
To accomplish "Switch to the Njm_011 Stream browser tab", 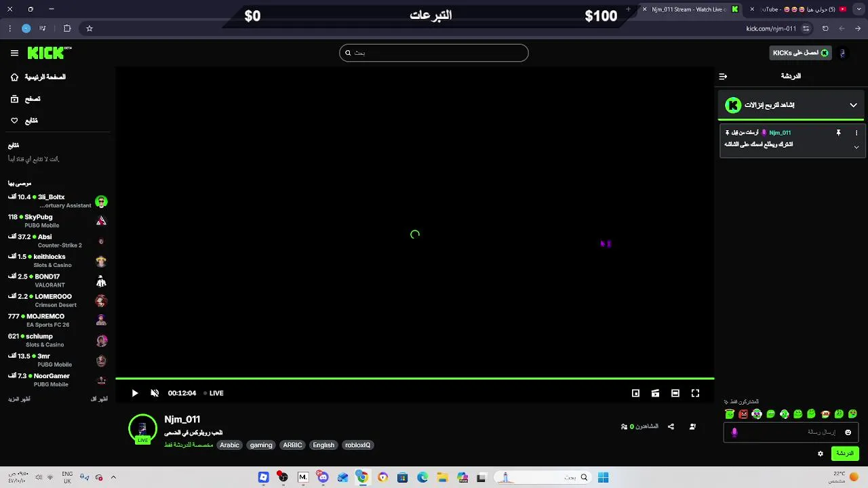I will point(690,9).
